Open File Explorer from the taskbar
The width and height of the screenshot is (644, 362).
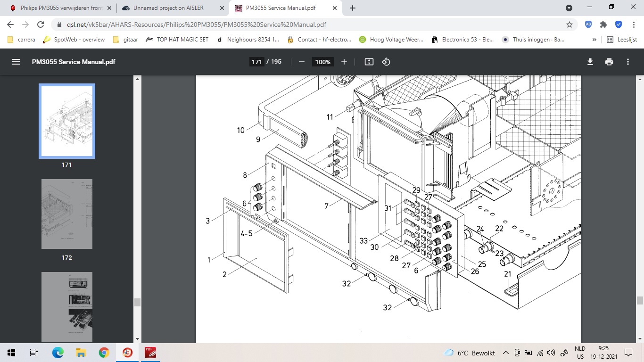(81, 353)
